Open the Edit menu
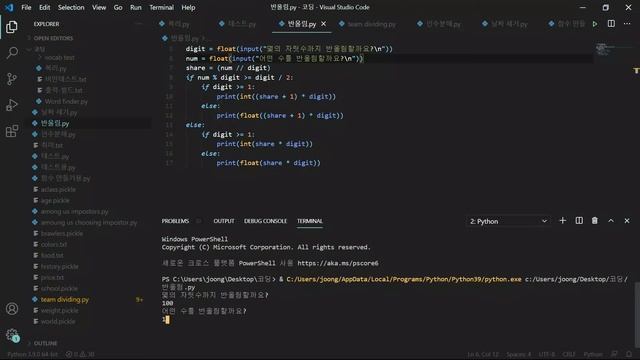The height and width of the screenshot is (360, 640). [44, 7]
